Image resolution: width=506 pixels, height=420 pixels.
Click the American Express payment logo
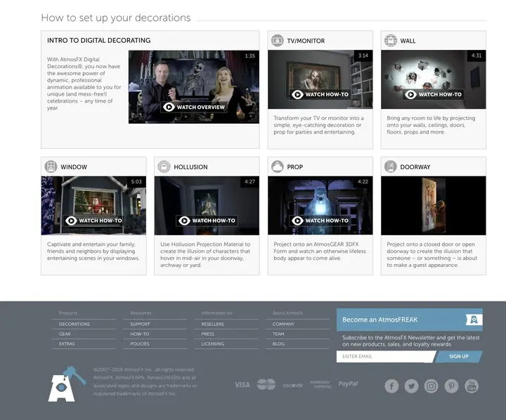320,384
